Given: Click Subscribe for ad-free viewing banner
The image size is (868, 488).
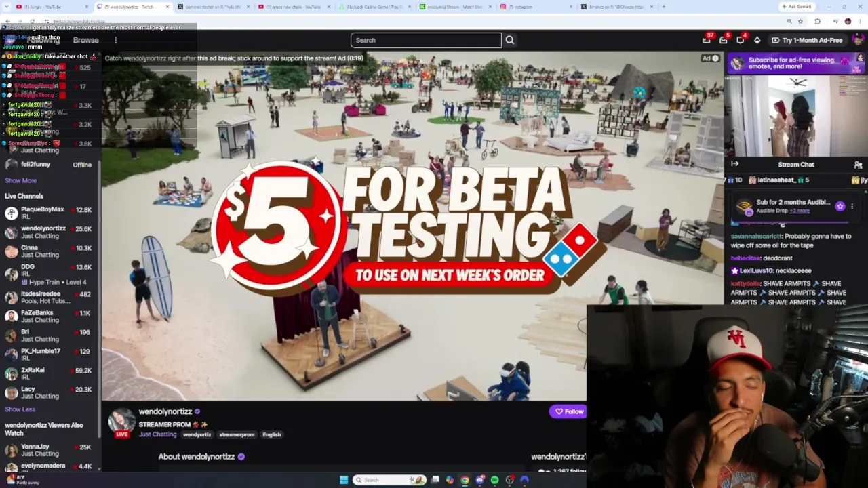Looking at the screenshot, I should 795,63.
